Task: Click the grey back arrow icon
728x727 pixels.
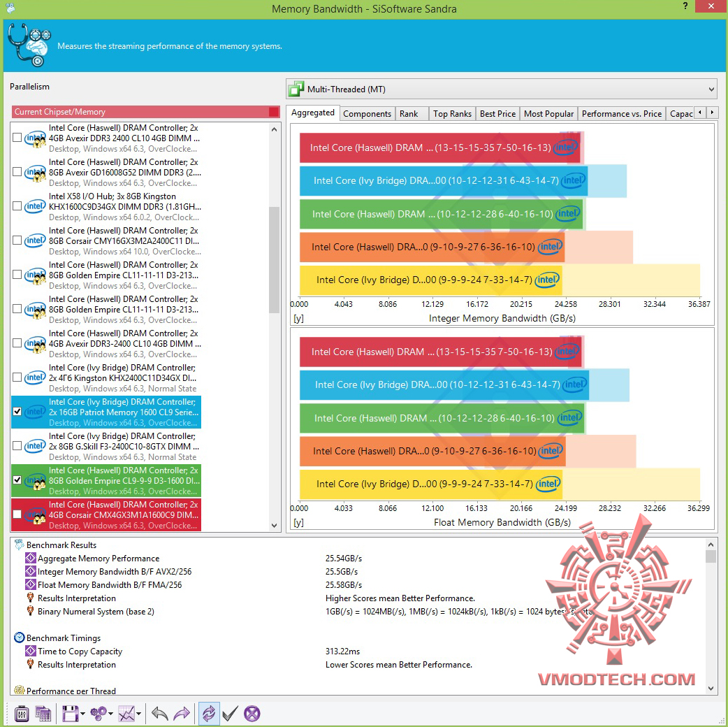Action: (x=160, y=714)
